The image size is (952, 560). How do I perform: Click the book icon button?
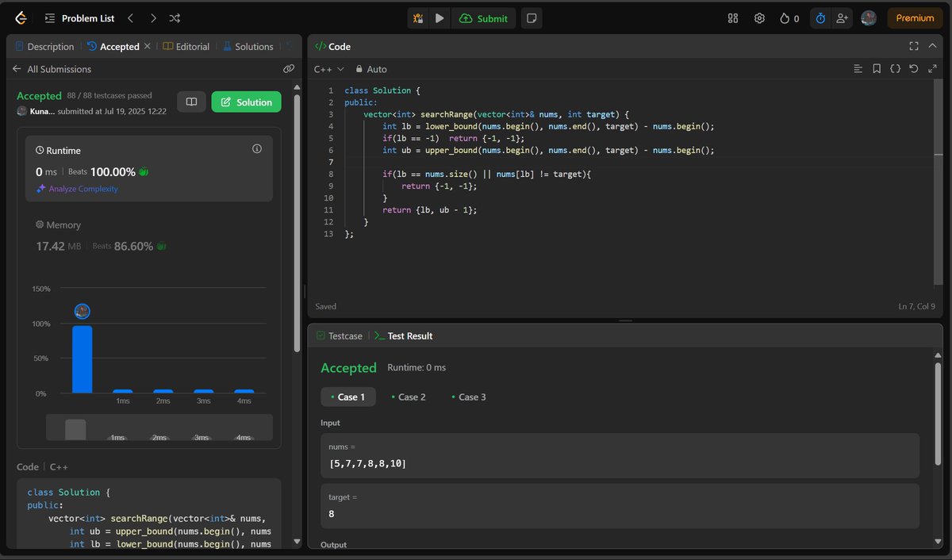[191, 102]
